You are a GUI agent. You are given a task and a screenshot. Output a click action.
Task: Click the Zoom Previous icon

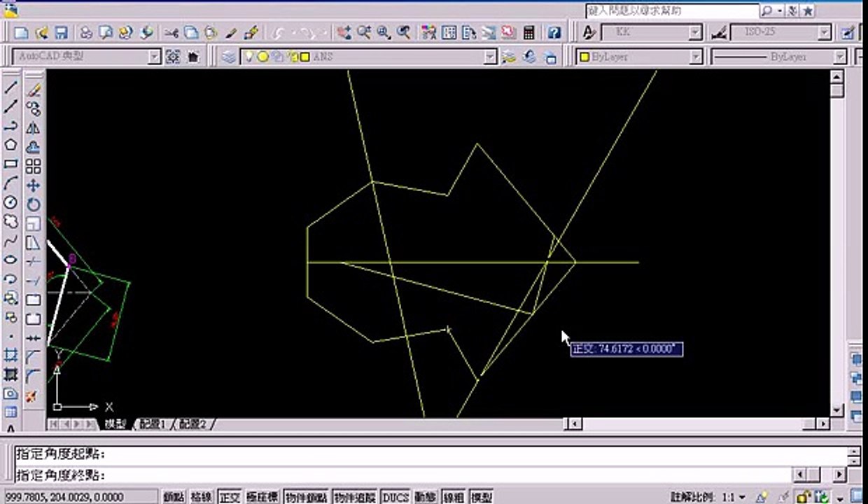403,33
